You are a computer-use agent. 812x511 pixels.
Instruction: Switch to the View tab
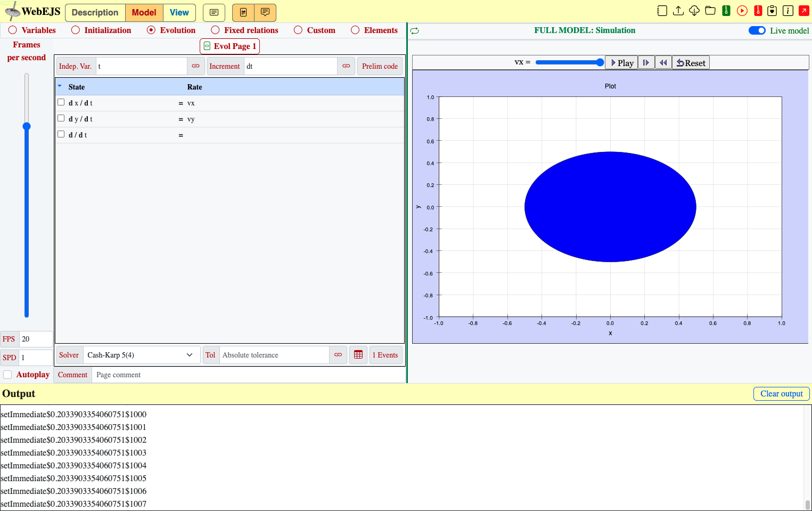[x=179, y=12]
